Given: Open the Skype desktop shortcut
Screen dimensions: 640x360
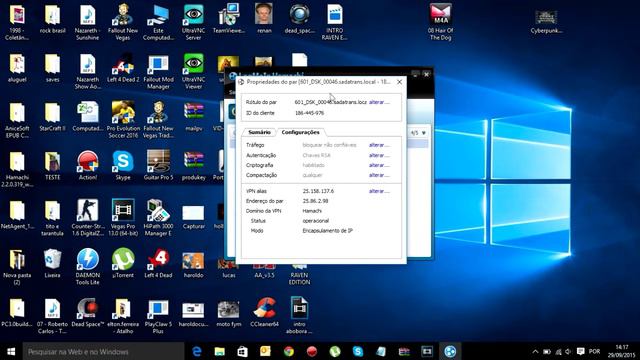Looking at the screenshot, I should (123, 165).
